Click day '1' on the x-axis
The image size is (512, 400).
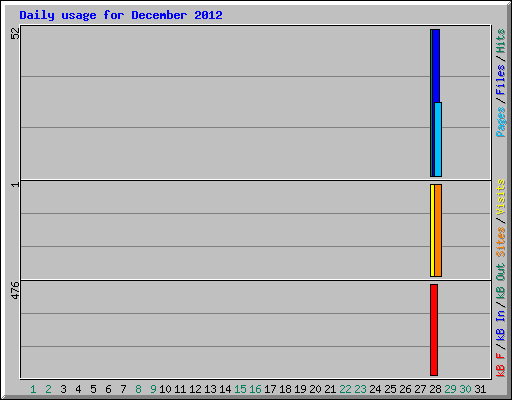(x=33, y=389)
